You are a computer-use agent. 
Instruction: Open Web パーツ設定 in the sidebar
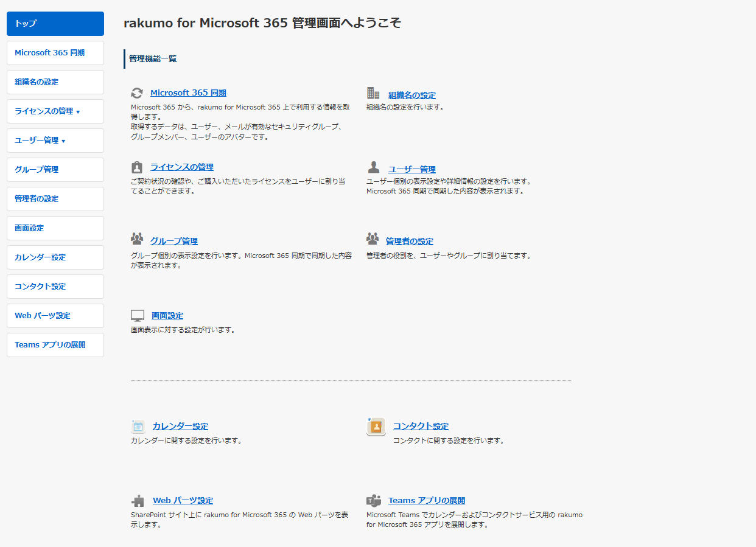point(55,316)
